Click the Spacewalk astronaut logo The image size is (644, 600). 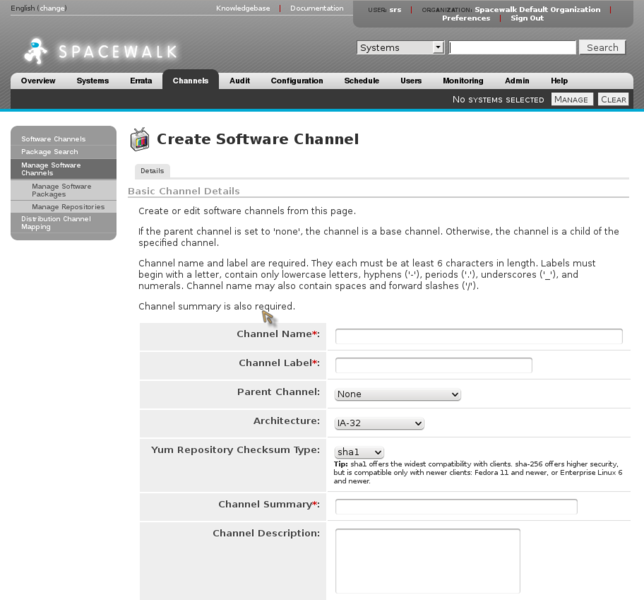tap(35, 51)
